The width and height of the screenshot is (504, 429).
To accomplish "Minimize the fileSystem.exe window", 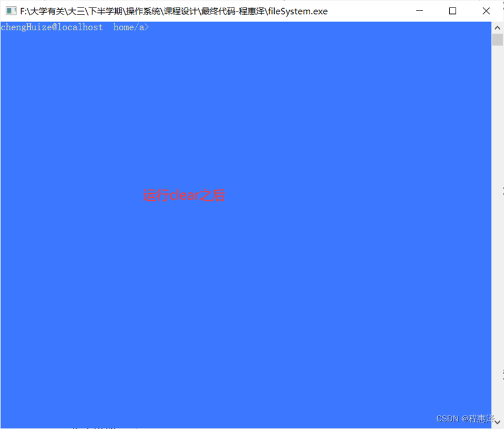I will pyautogui.click(x=420, y=11).
